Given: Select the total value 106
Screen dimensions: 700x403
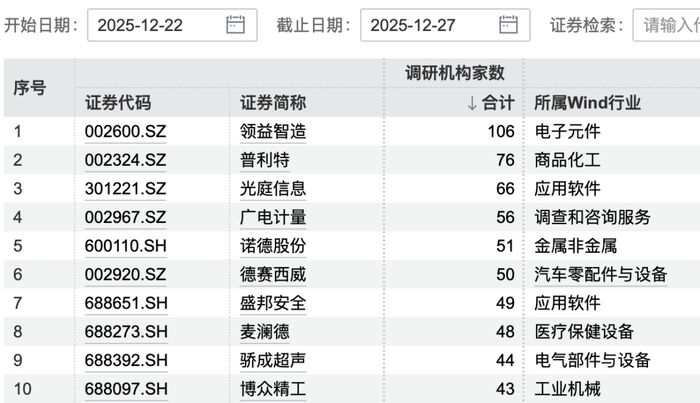Looking at the screenshot, I should click(501, 132).
